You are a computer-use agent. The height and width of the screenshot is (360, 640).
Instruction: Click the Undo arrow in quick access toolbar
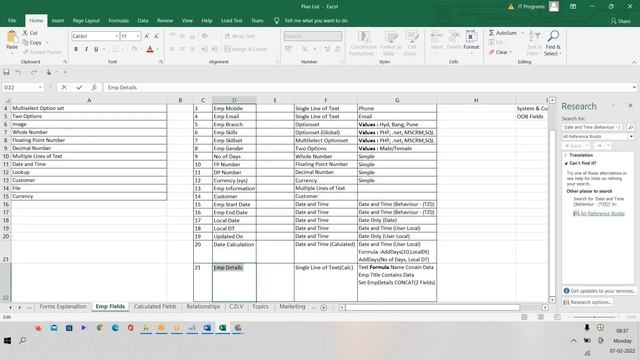pyautogui.click(x=18, y=72)
